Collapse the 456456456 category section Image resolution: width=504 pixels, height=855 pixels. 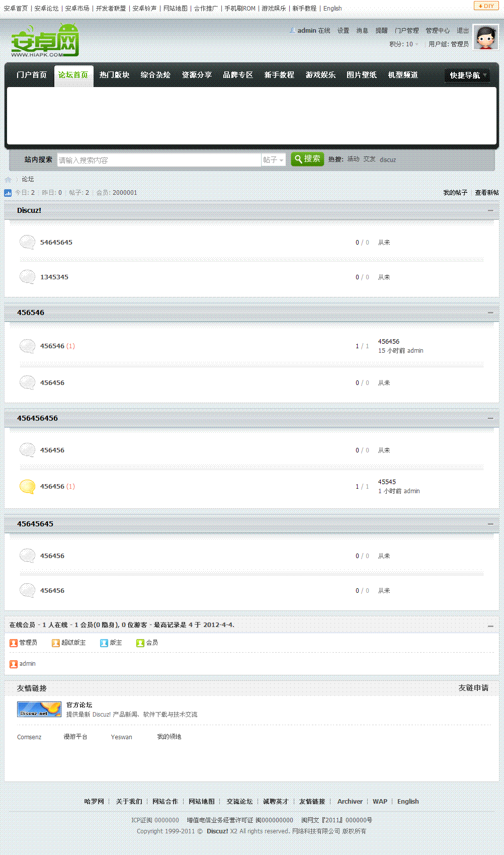pyautogui.click(x=490, y=419)
